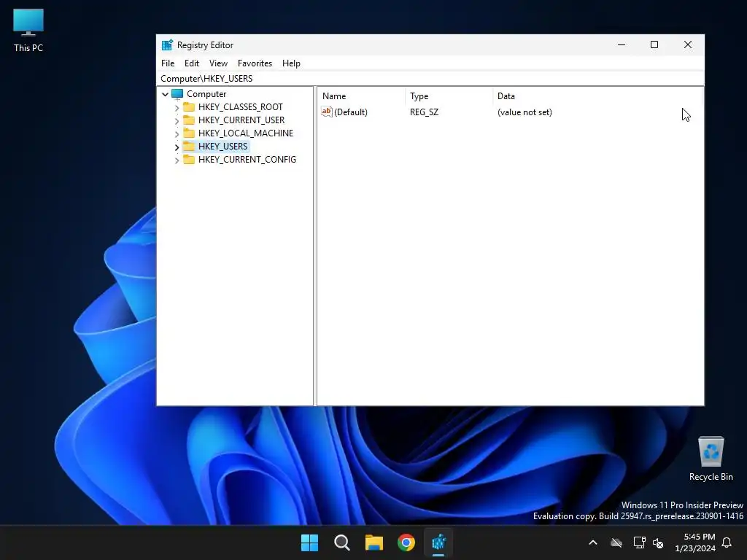Click the network status tray icon

[639, 542]
